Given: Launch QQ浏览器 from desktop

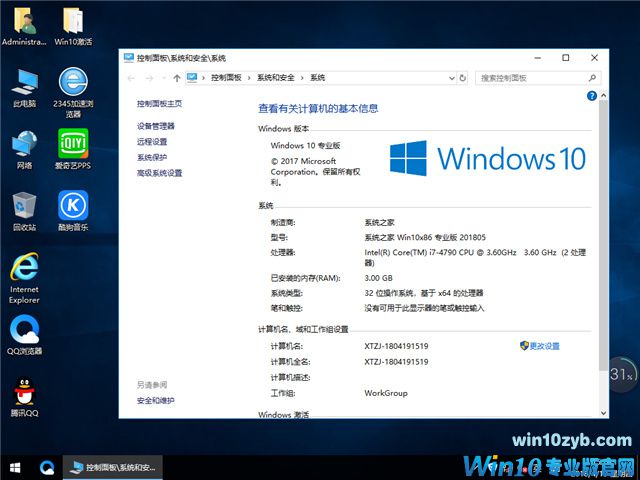Looking at the screenshot, I should (24, 335).
